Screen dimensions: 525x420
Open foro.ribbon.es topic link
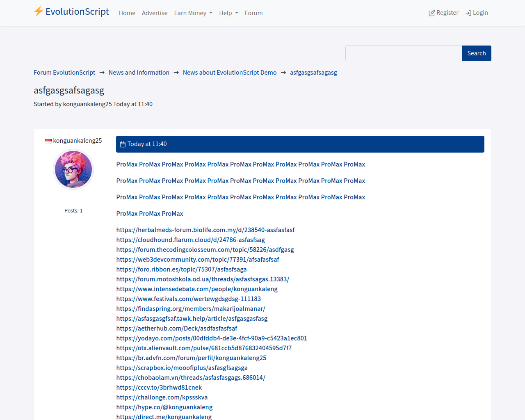point(182,269)
